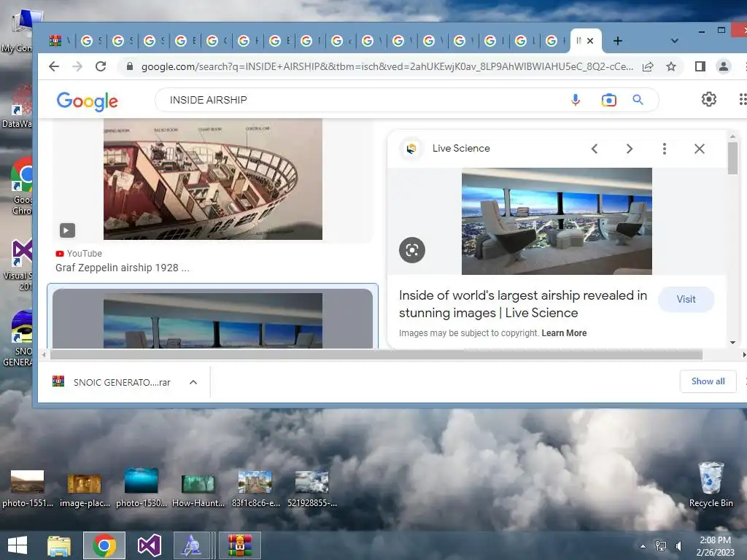Open the Chrome profile menu

point(723,66)
